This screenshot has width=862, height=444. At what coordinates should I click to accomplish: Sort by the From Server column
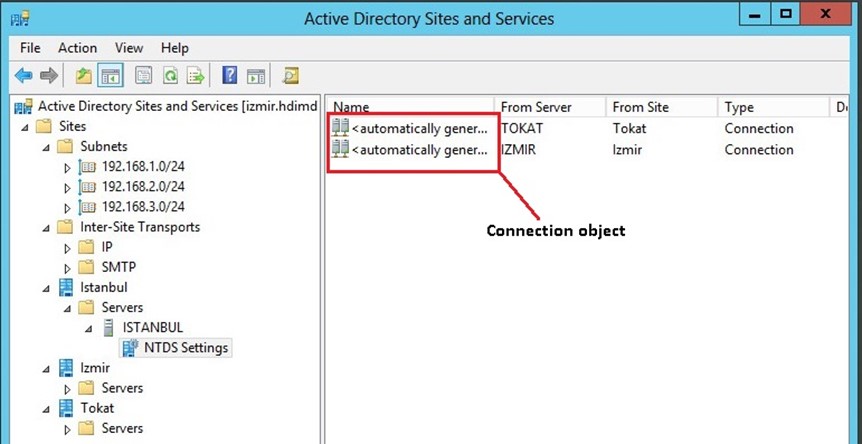click(550, 107)
